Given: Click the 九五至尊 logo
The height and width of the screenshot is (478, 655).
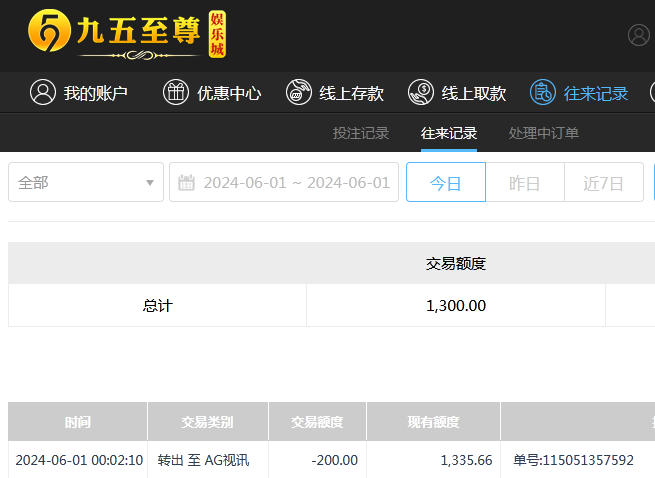Looking at the screenshot, I should point(127,34).
